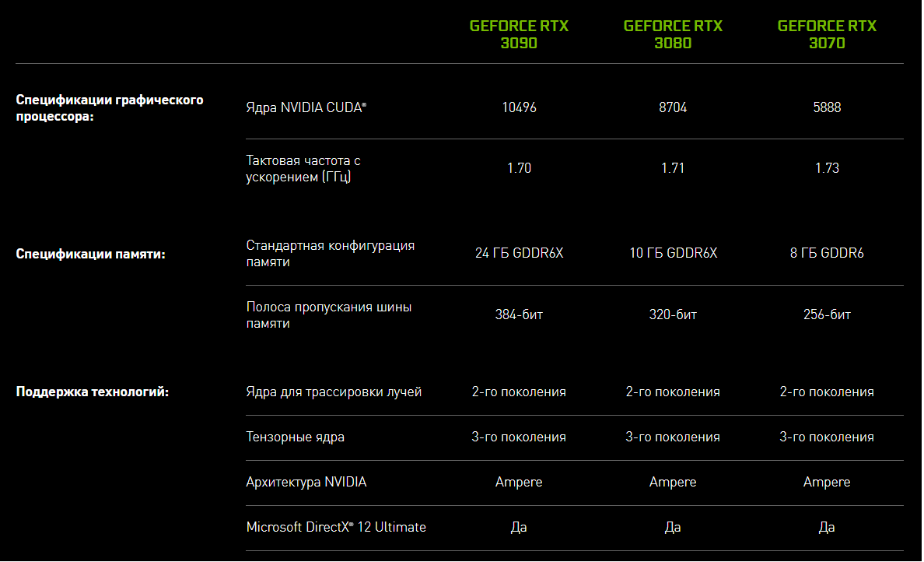Click the boost clock value 1.71
Viewport: 924px width, 562px height.
click(x=673, y=168)
